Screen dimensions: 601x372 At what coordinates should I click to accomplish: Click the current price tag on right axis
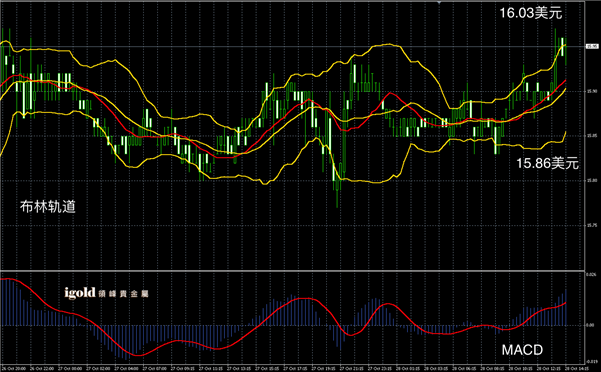click(592, 46)
